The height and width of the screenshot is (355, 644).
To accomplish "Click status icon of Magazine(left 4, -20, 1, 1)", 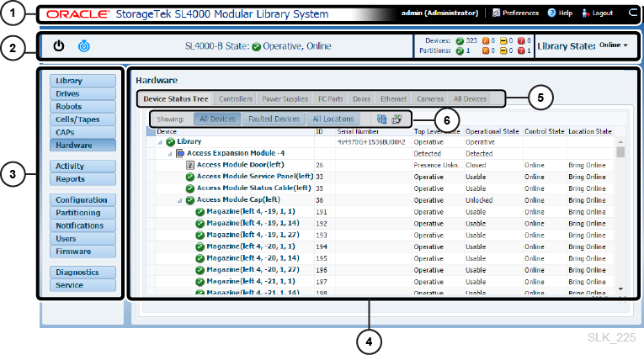I will pos(200,246).
